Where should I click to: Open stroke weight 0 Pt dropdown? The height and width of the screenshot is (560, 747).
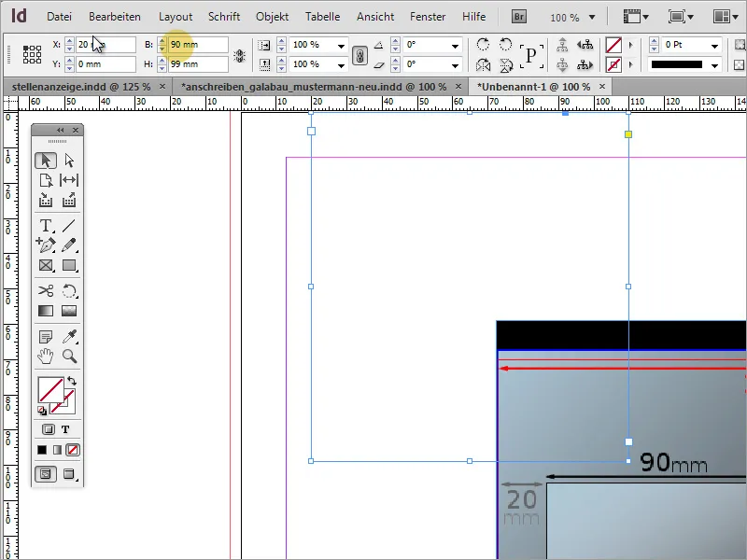tap(714, 46)
